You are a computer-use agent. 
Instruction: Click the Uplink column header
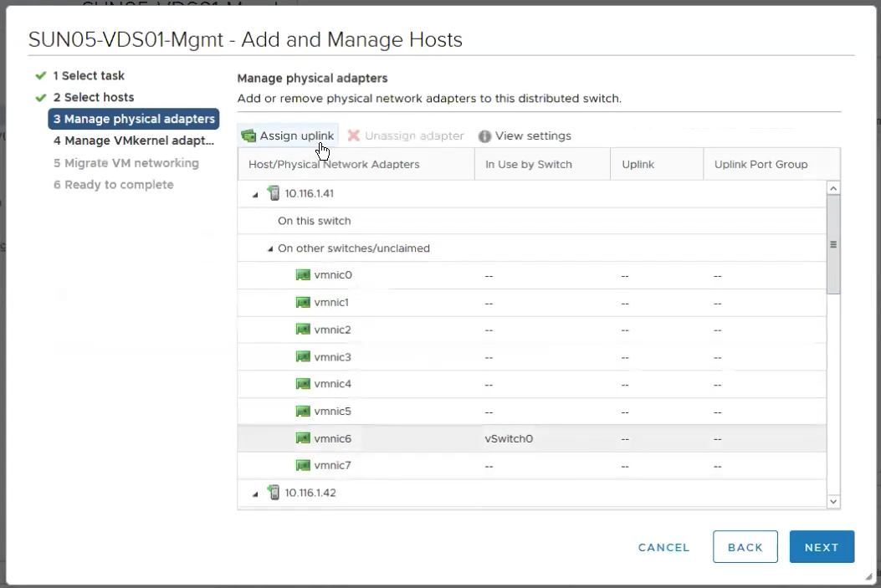pos(657,165)
